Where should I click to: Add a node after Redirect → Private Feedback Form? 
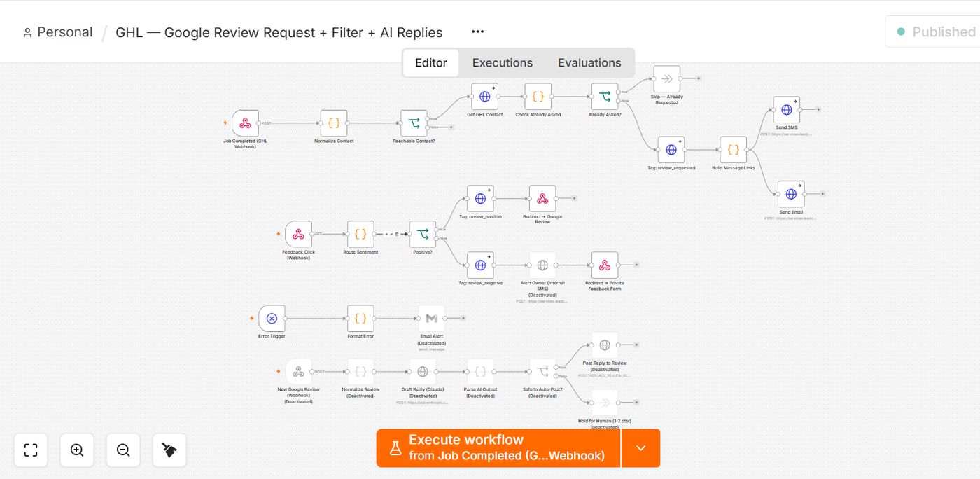tap(636, 265)
